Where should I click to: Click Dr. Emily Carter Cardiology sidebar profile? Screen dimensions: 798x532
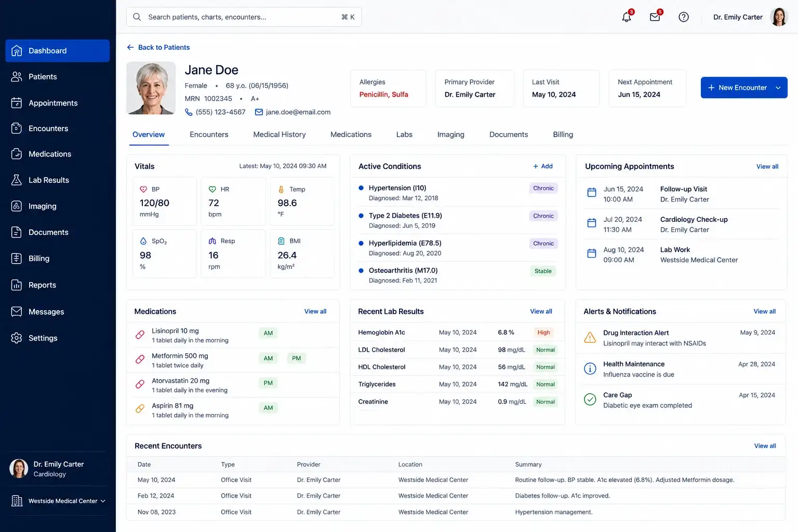pos(59,469)
